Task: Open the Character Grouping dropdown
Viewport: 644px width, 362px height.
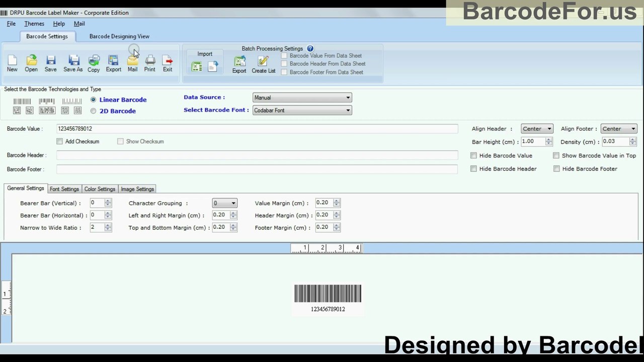Action: tap(224, 203)
